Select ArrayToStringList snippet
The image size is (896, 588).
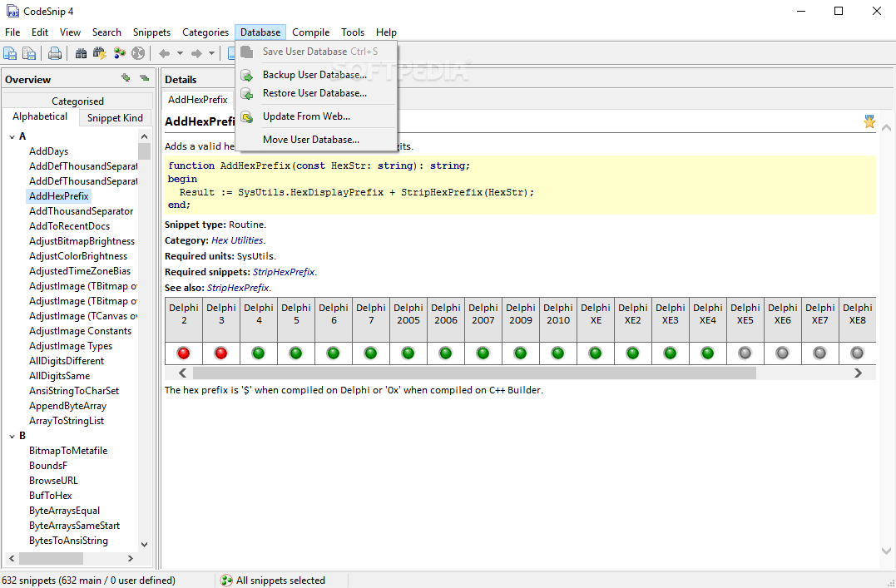(67, 421)
